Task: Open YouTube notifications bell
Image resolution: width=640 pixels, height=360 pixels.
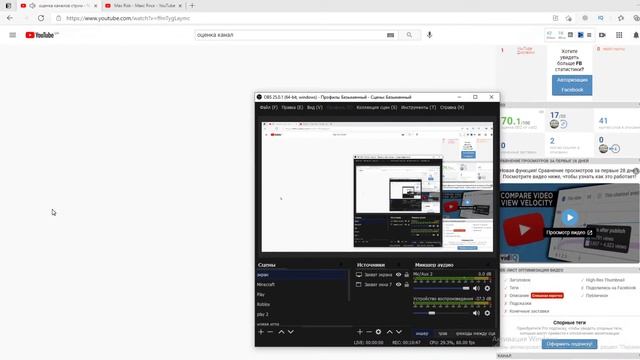Action: [636, 35]
